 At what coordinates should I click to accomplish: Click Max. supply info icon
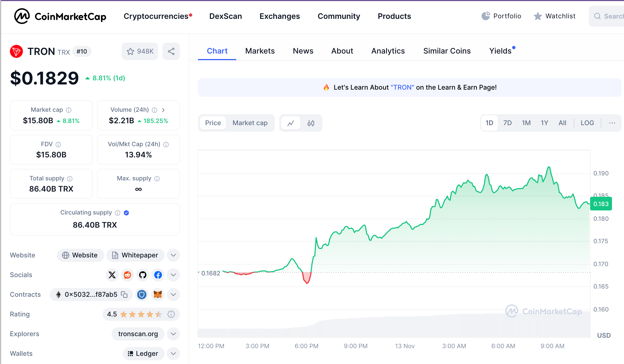(157, 178)
